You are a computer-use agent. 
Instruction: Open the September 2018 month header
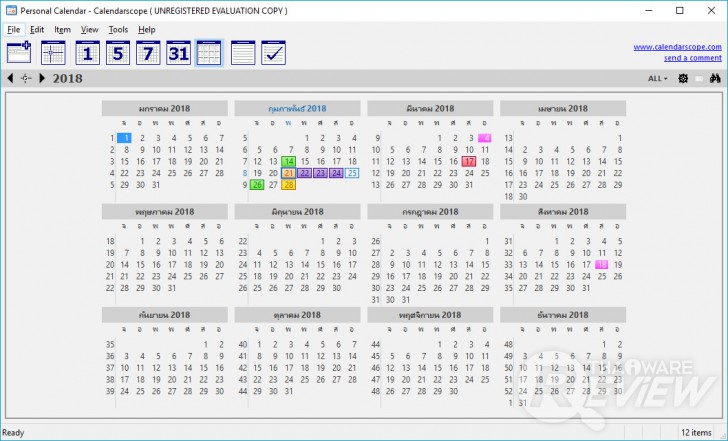pos(165,315)
